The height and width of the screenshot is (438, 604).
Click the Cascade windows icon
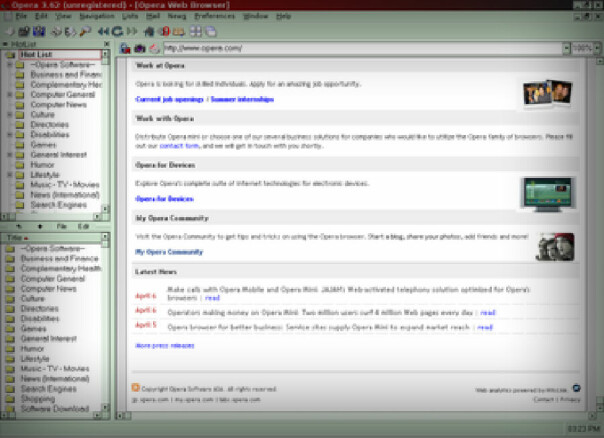tap(211, 32)
